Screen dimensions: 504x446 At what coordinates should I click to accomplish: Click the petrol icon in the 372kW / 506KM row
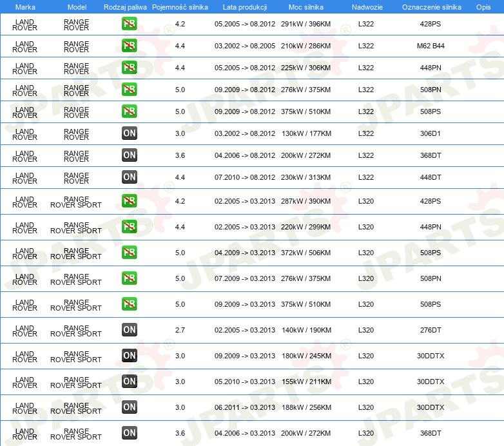pyautogui.click(x=129, y=252)
